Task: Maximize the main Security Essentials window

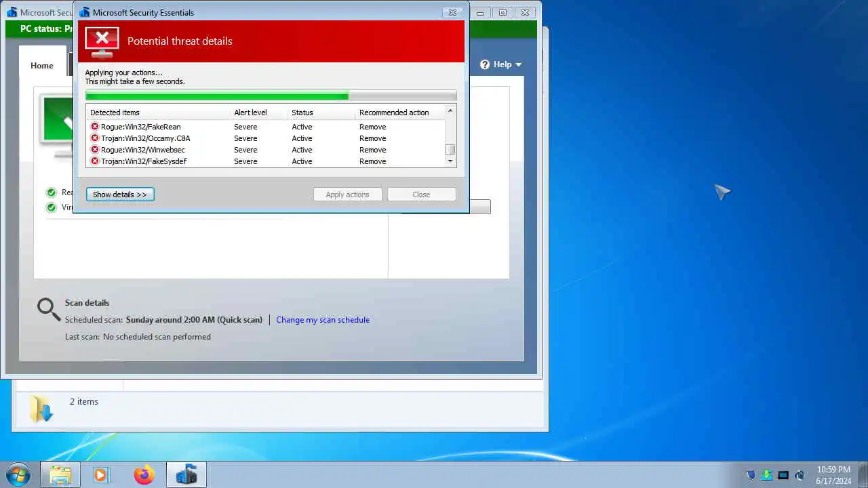Action: pyautogui.click(x=502, y=12)
